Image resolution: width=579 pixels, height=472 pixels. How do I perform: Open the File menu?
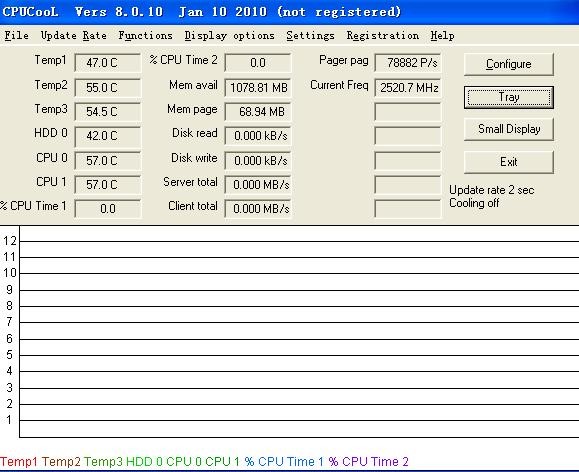click(x=17, y=35)
